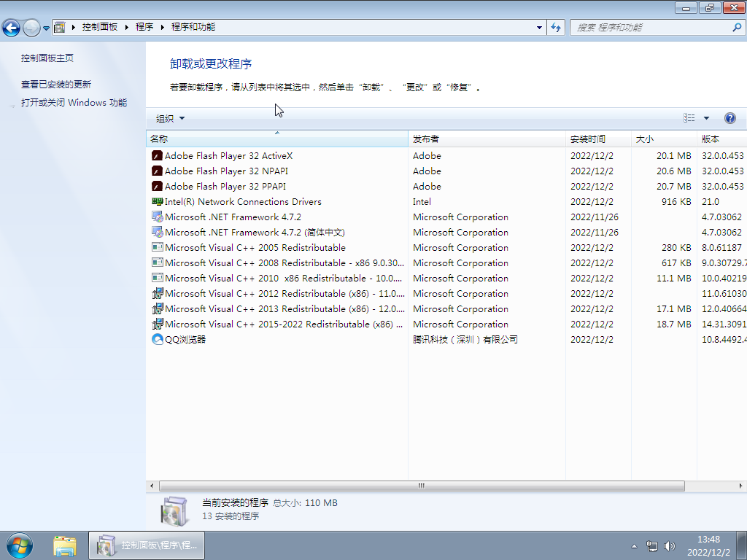Go to 控制面板主页

47,58
